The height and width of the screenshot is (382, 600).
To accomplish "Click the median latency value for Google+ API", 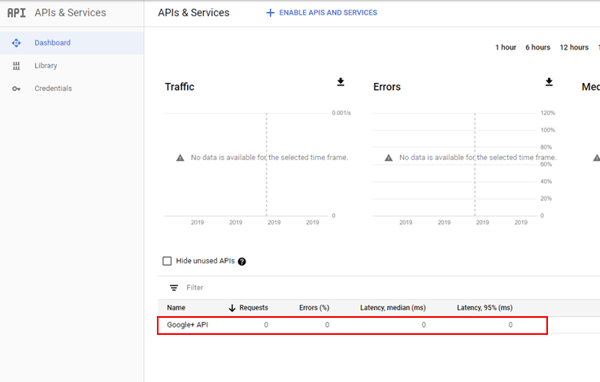I will pos(423,325).
